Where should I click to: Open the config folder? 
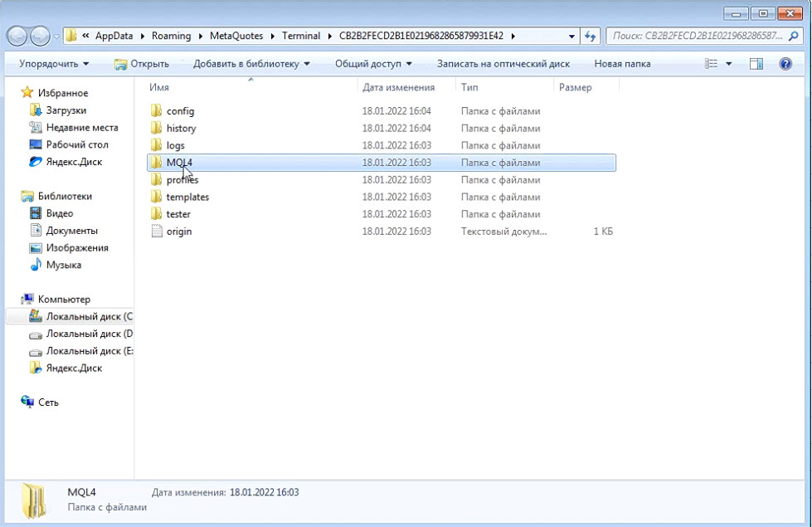click(x=180, y=111)
